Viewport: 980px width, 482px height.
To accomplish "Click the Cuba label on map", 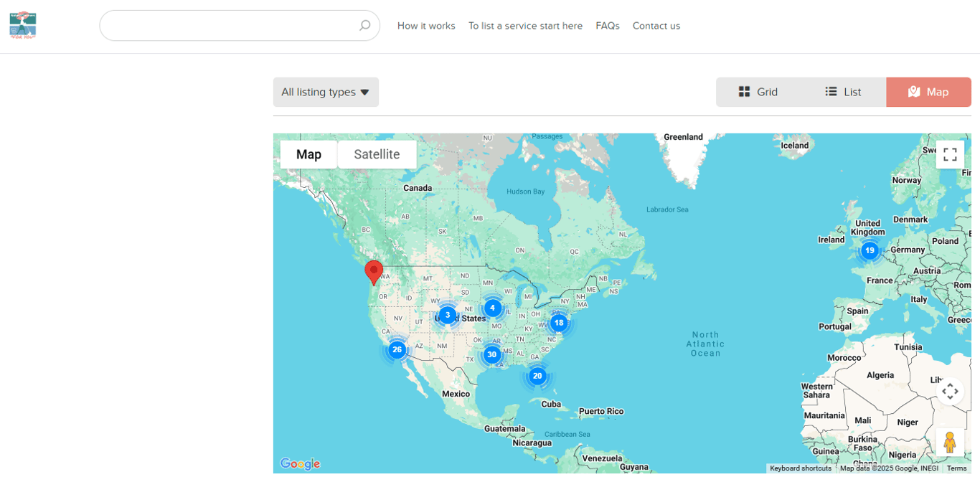I will tap(551, 404).
